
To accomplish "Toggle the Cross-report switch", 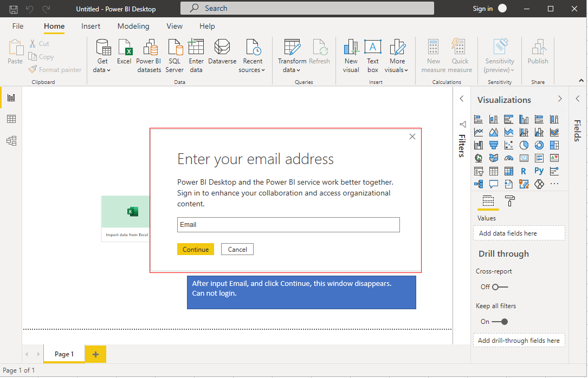I will [x=500, y=287].
